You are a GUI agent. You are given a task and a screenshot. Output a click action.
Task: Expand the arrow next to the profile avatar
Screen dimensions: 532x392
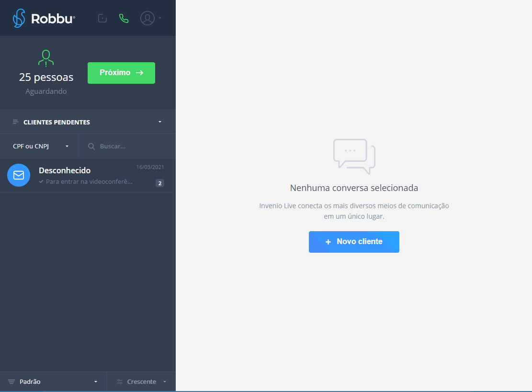point(160,18)
